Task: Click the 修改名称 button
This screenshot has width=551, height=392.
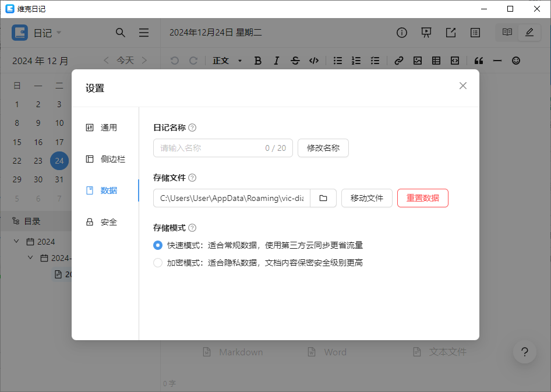Action: coord(323,148)
